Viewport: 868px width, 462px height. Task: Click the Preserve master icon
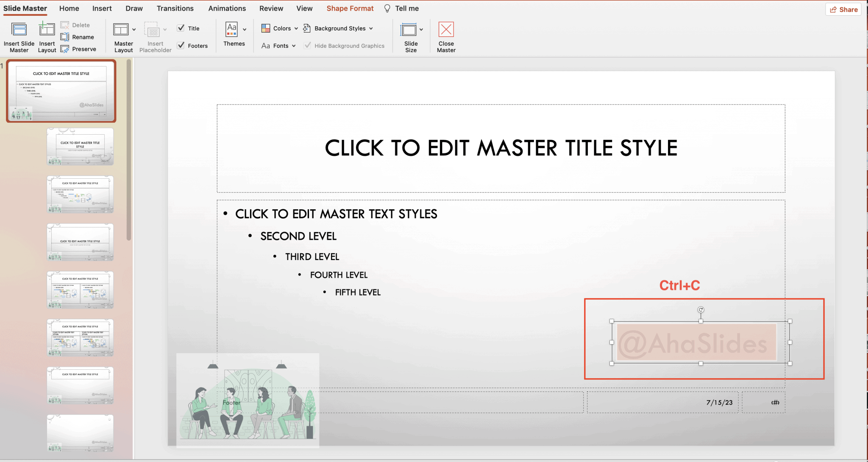pos(65,49)
